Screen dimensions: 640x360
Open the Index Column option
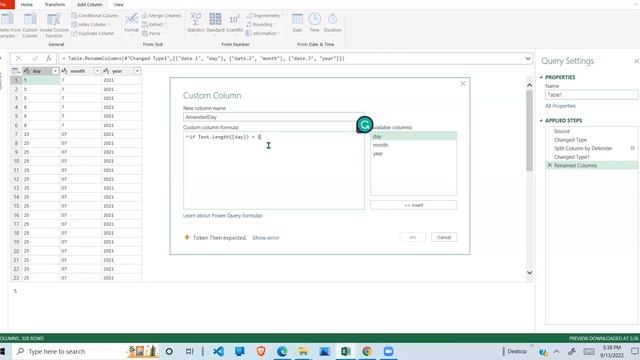point(90,24)
